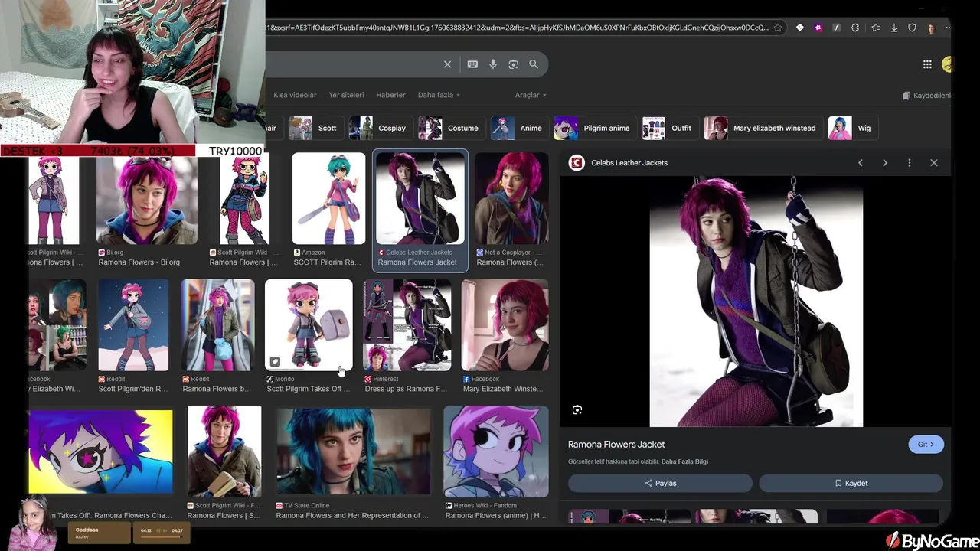Open the Browser essentials shield icon
The width and height of the screenshot is (980, 551).
click(912, 28)
